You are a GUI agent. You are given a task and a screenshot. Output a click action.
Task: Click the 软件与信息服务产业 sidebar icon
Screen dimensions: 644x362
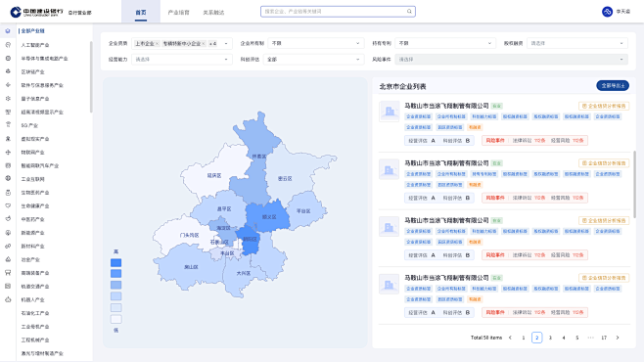tap(8, 85)
